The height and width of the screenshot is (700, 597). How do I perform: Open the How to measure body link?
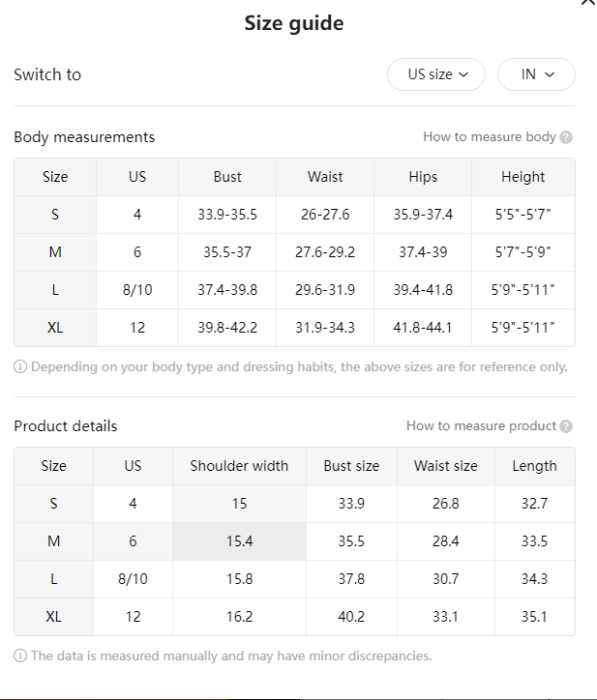[490, 136]
